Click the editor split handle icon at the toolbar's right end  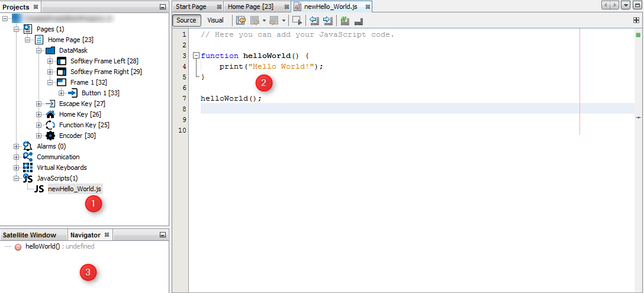[x=636, y=20]
